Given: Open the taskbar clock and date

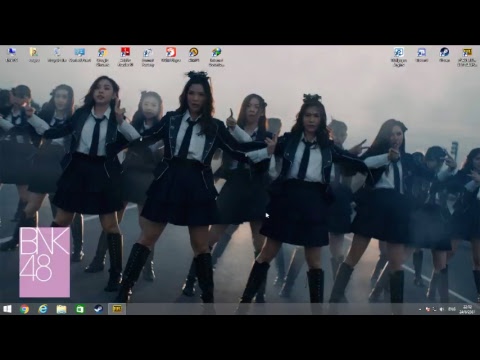Looking at the screenshot, I should [x=467, y=309].
